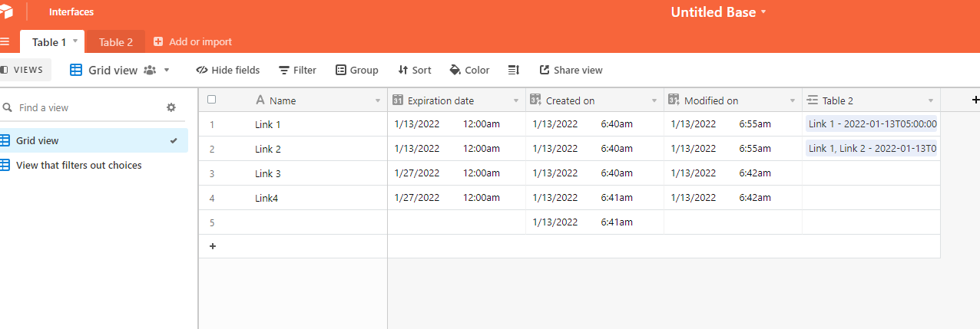Click the row height icon
The image size is (980, 329).
point(514,70)
